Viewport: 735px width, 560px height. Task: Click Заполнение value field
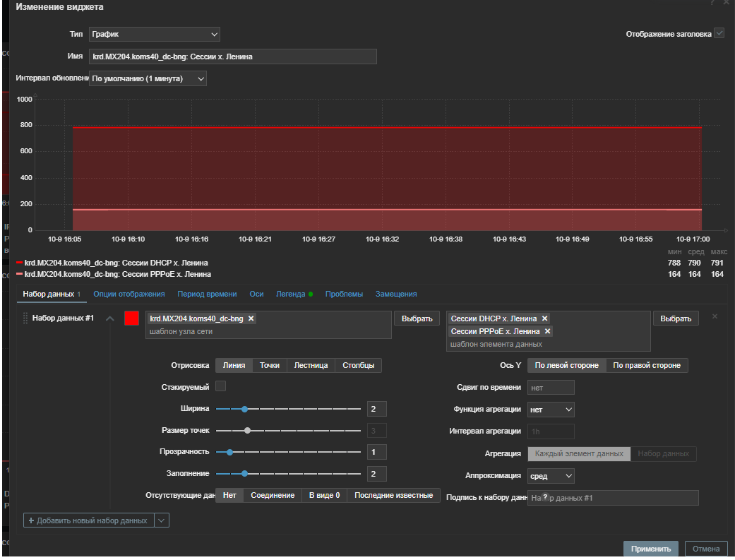tap(377, 474)
